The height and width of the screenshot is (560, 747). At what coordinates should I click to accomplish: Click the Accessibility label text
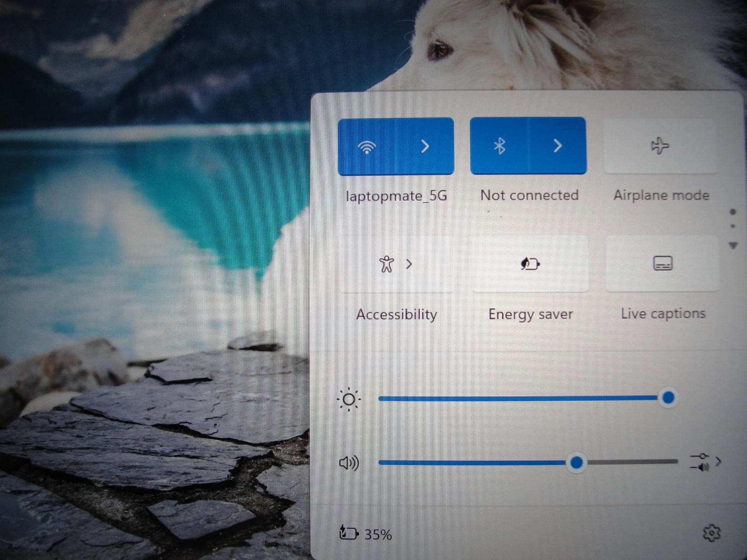(x=397, y=315)
